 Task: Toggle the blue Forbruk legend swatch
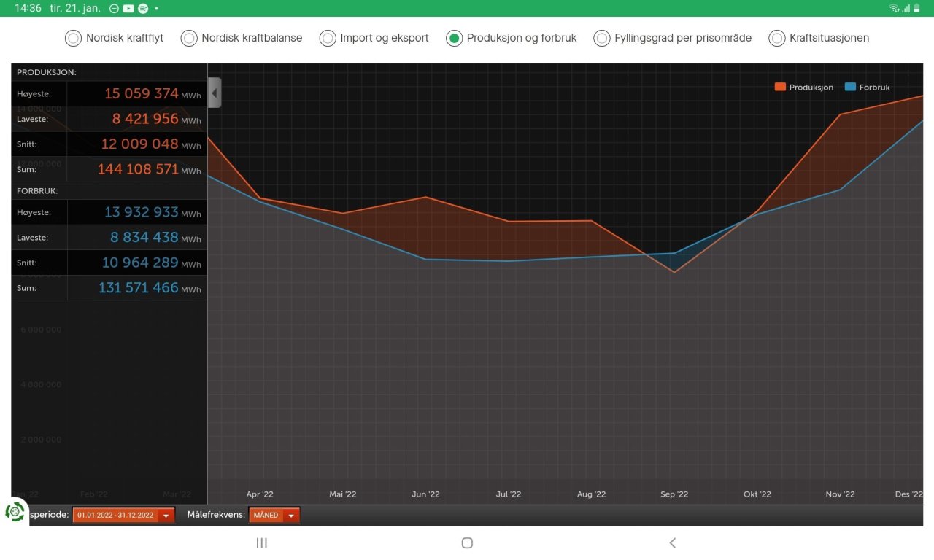click(x=850, y=87)
